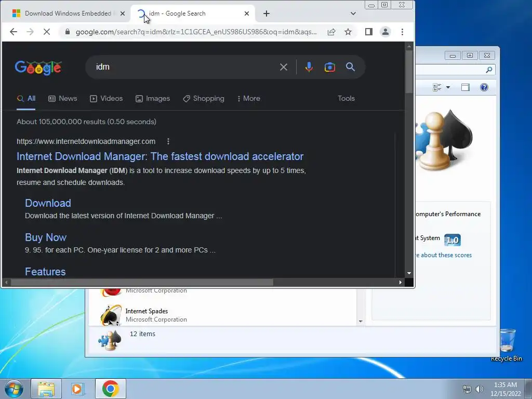Image resolution: width=532 pixels, height=399 pixels.
Task: Close the Download Windows Embedded tab
Action: (123, 14)
